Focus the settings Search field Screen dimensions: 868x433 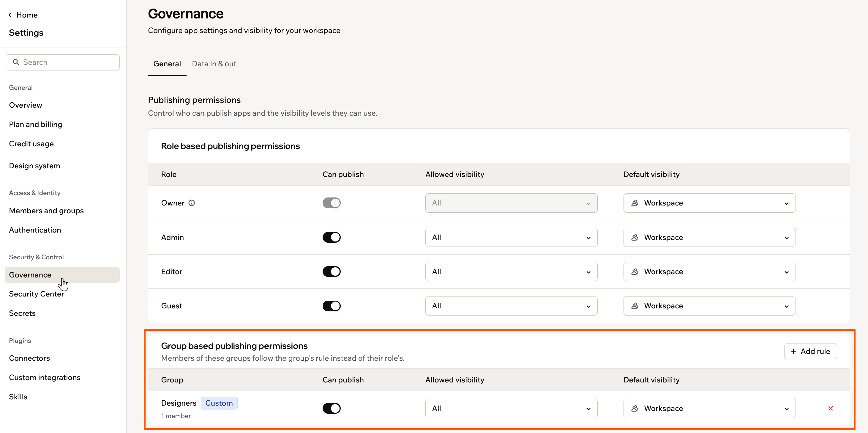tap(62, 62)
